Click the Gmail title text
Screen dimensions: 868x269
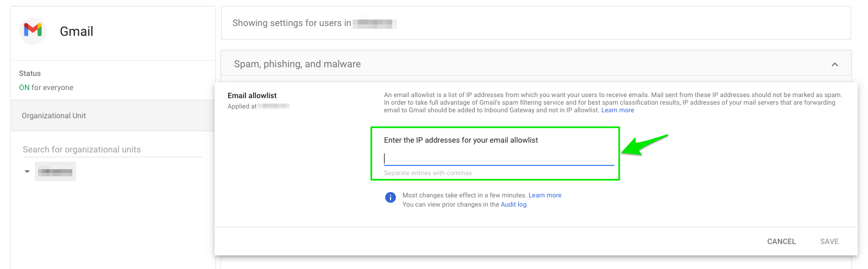(77, 31)
